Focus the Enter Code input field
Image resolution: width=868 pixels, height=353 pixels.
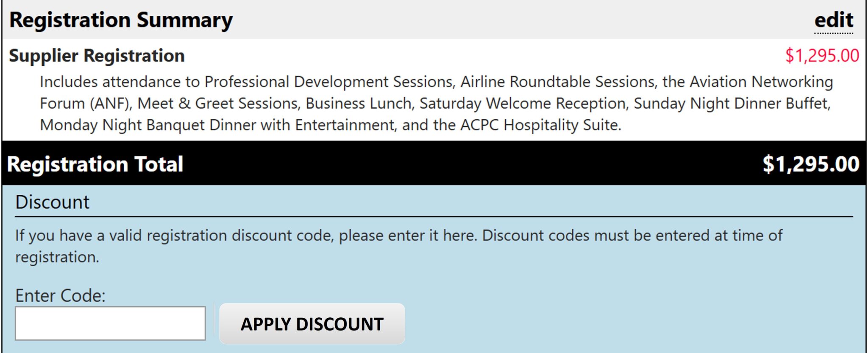point(110,323)
